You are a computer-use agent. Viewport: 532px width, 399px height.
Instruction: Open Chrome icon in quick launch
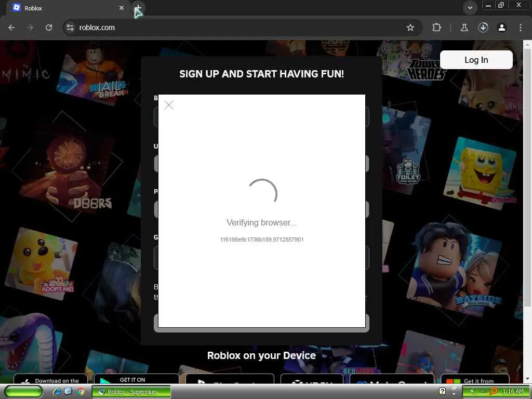pyautogui.click(x=81, y=392)
